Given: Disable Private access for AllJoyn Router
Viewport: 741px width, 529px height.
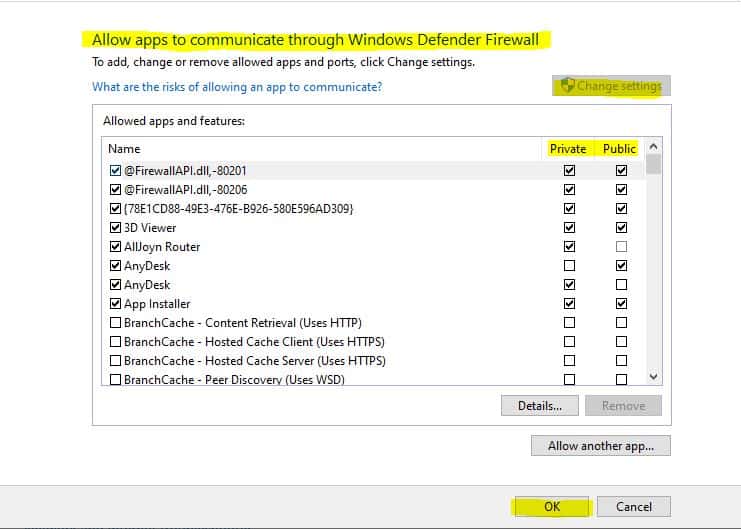Looking at the screenshot, I should (x=569, y=246).
